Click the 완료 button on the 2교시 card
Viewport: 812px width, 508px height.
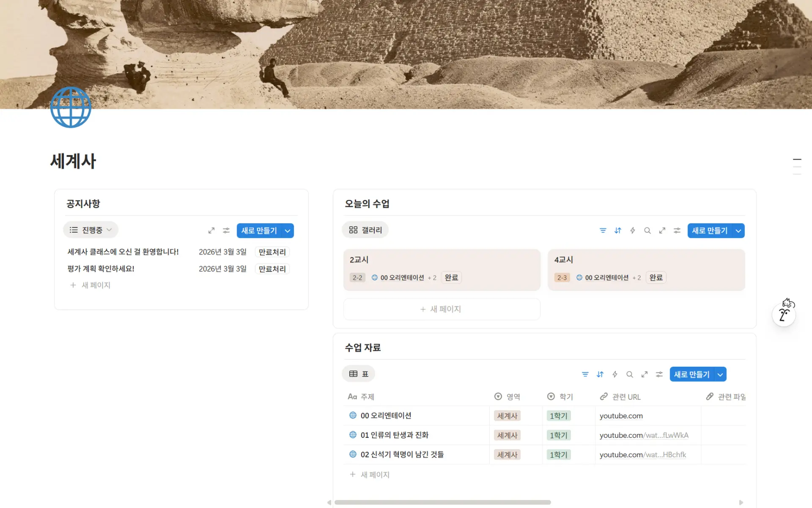[451, 277]
